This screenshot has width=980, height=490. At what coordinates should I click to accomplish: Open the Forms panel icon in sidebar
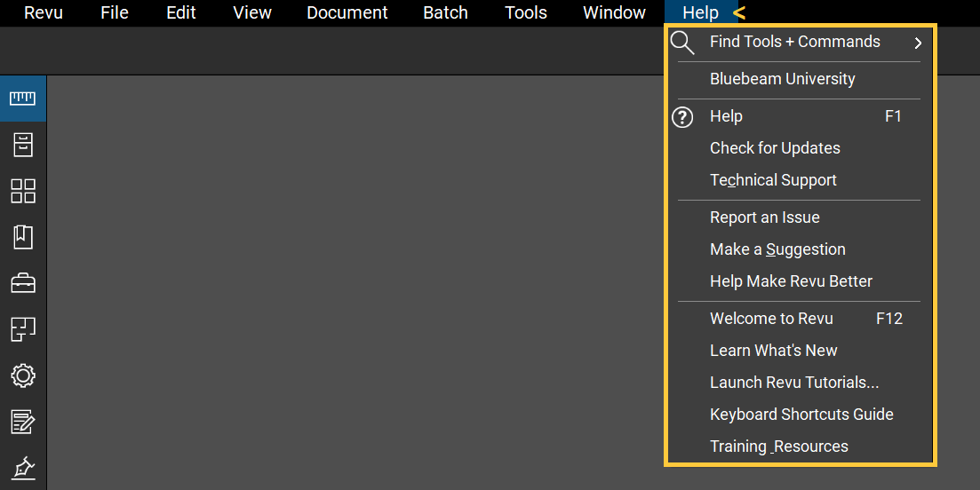point(23,422)
